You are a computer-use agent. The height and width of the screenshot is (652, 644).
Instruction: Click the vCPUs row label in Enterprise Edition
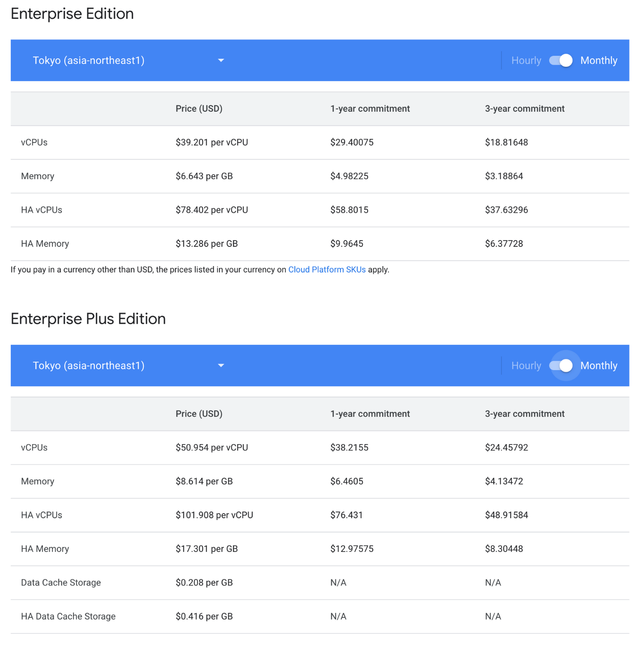coord(34,142)
